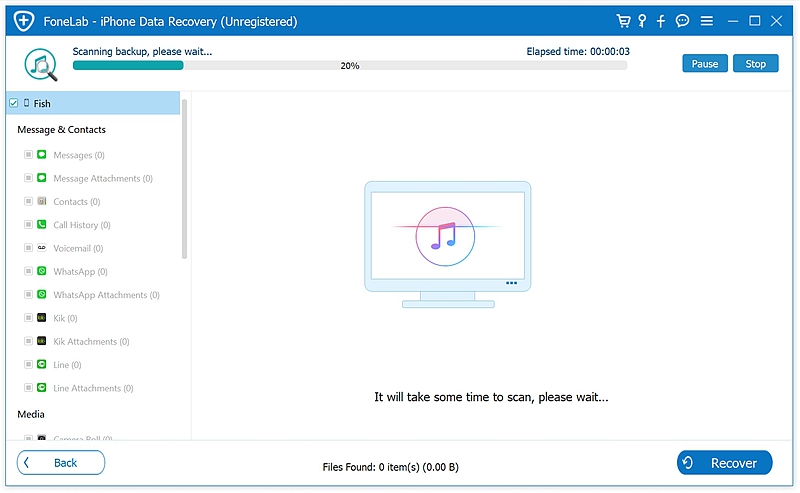
Task: Click the key register icon
Action: 642,21
